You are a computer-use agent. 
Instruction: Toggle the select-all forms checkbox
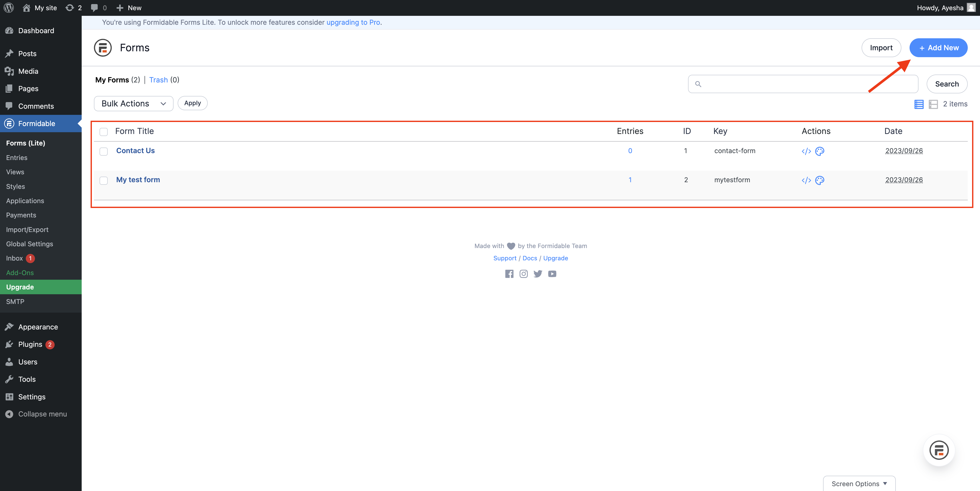click(x=103, y=132)
